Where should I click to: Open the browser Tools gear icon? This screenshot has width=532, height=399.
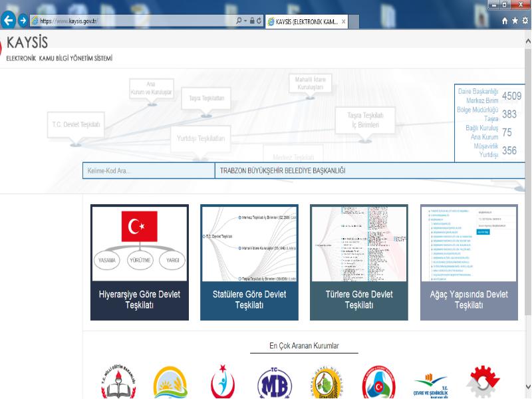click(x=525, y=21)
